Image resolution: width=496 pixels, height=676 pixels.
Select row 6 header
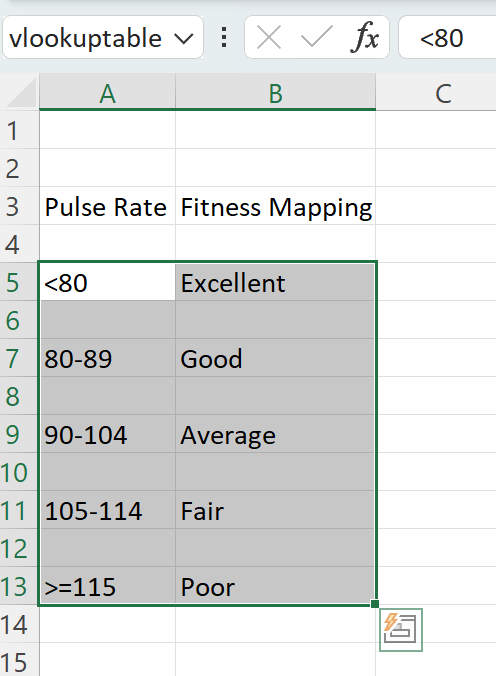click(x=19, y=320)
